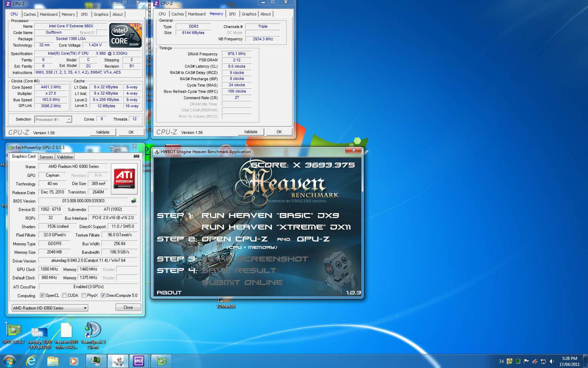Launch Internet Explorer from the taskbar

tap(31, 361)
